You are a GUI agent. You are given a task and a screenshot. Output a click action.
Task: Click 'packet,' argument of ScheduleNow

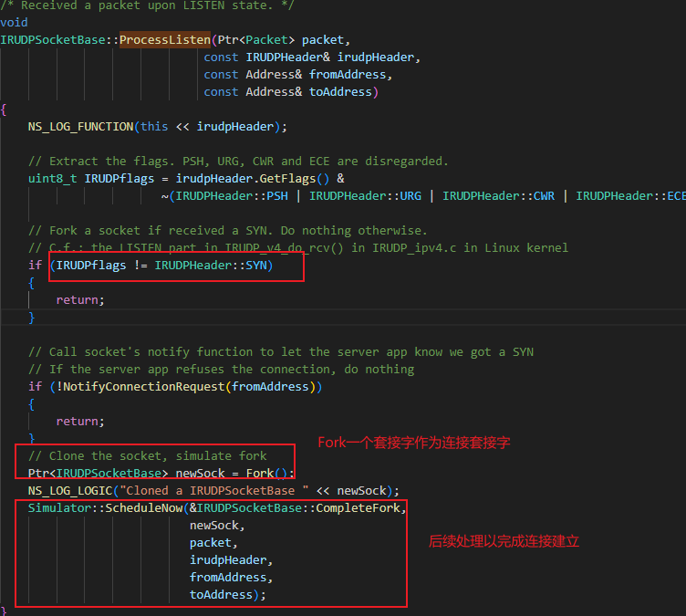coord(213,543)
